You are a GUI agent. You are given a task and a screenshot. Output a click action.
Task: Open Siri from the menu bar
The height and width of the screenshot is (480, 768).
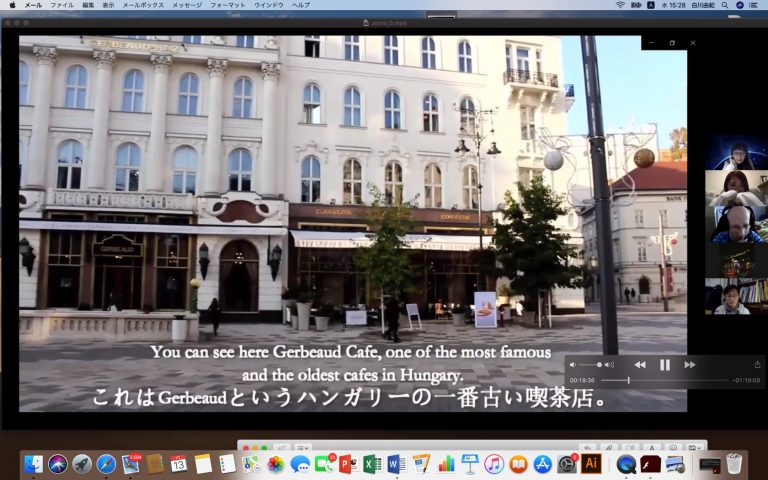point(740,5)
